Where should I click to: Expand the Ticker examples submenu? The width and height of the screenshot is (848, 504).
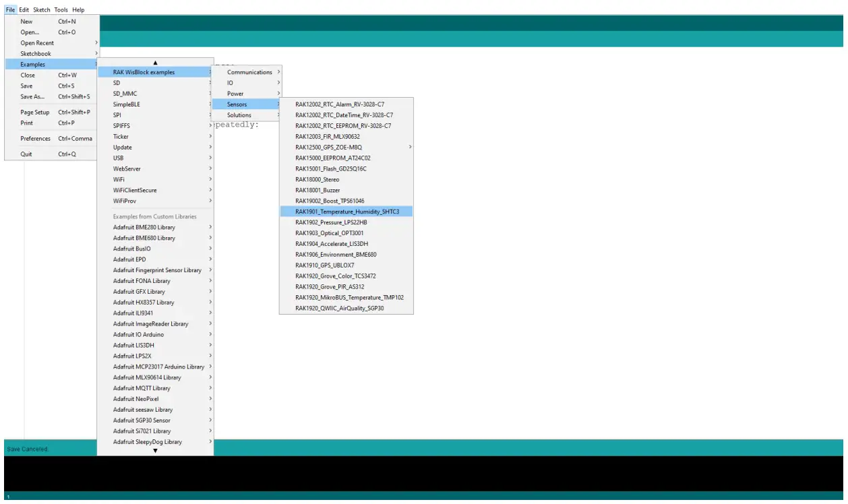(156, 137)
